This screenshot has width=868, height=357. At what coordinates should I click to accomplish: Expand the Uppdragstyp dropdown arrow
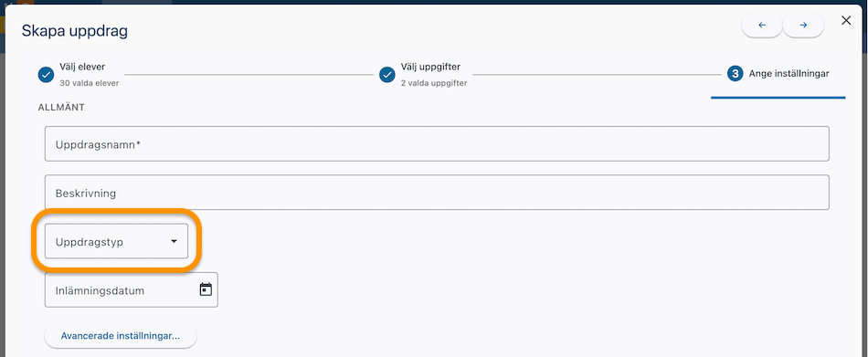174,242
